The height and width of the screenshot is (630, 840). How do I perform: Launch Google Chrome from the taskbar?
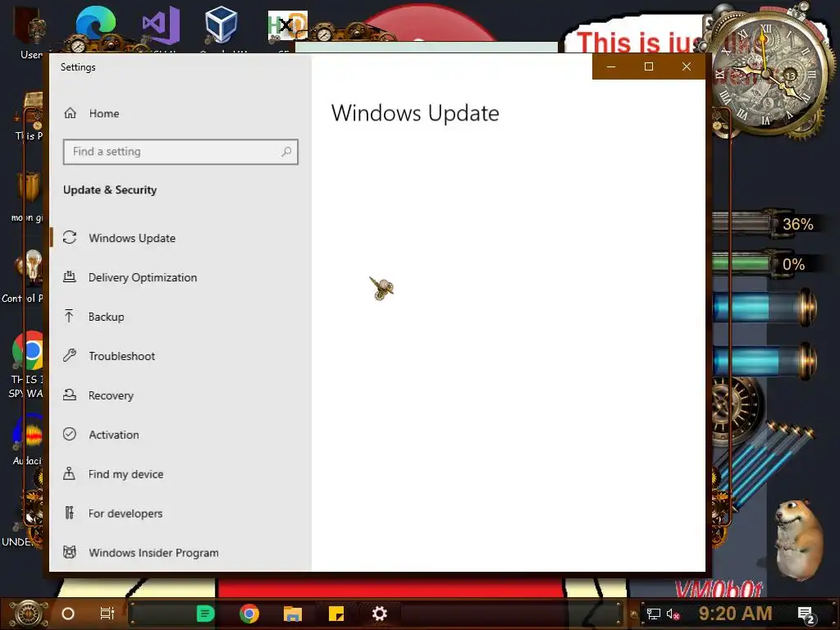point(249,614)
